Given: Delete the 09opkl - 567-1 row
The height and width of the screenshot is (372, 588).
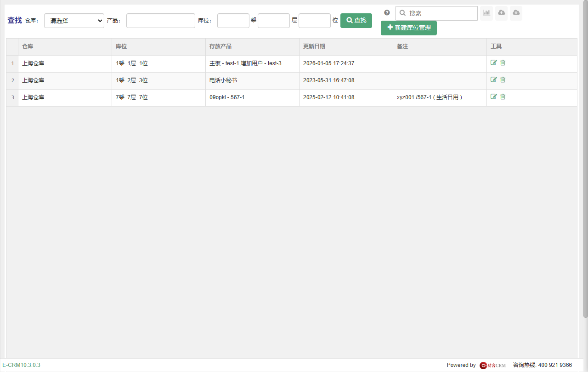Looking at the screenshot, I should pos(503,97).
